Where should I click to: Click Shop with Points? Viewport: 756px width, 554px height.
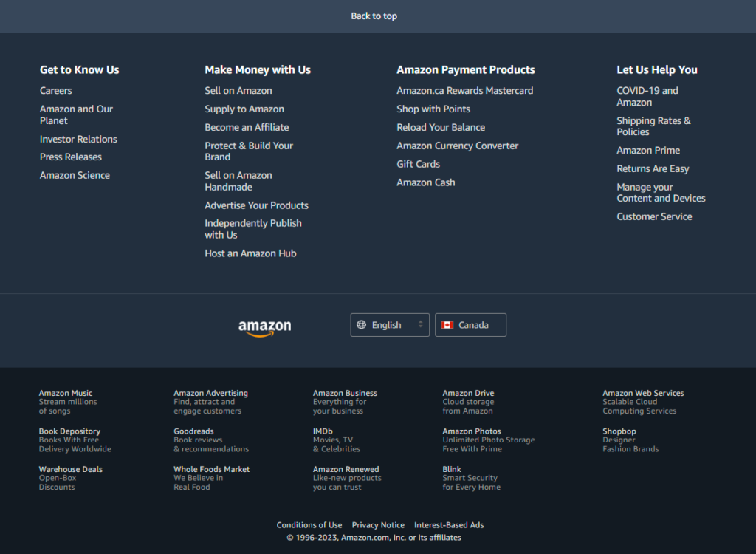(x=433, y=109)
